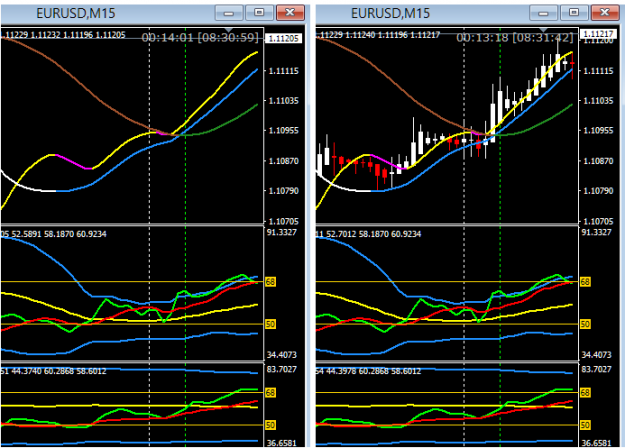
Task: Click the 1.11115 price in left window
Action: [x=283, y=71]
